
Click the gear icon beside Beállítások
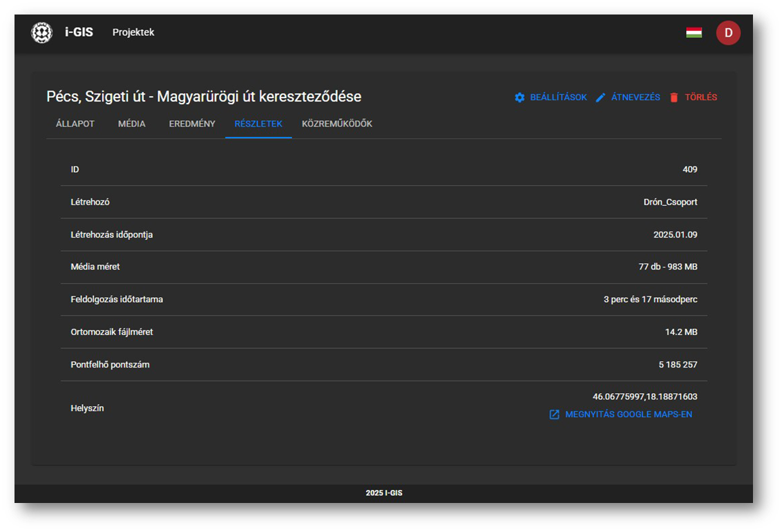(519, 97)
